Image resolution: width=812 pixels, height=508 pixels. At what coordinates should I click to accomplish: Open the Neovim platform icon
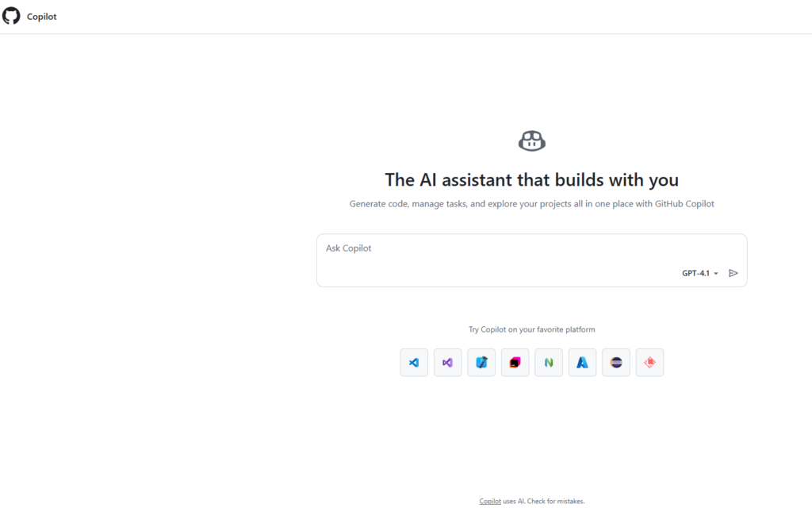coord(549,362)
